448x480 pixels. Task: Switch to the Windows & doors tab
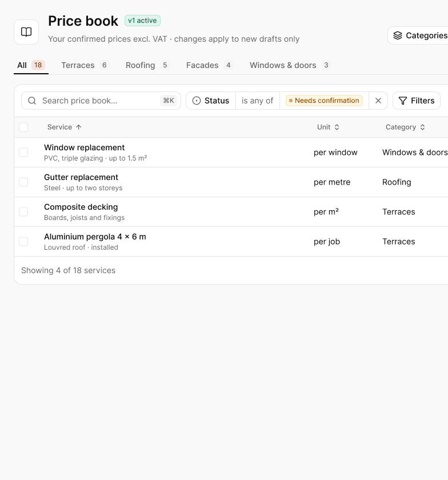pyautogui.click(x=290, y=65)
